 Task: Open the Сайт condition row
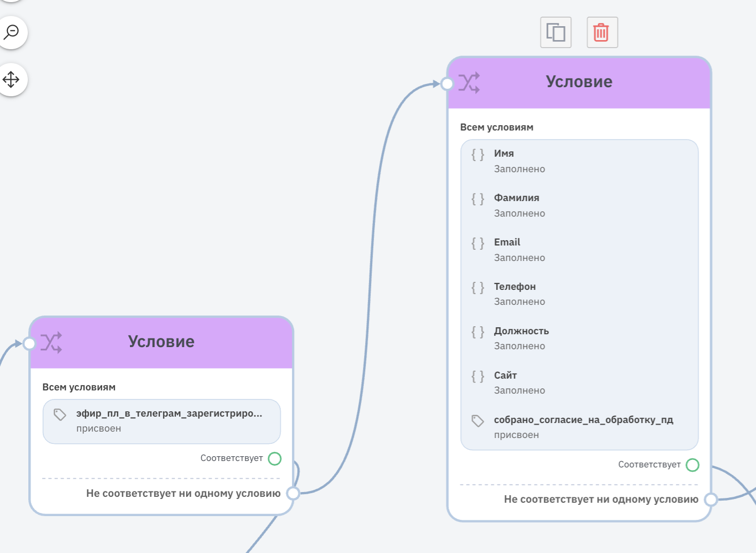pyautogui.click(x=580, y=383)
